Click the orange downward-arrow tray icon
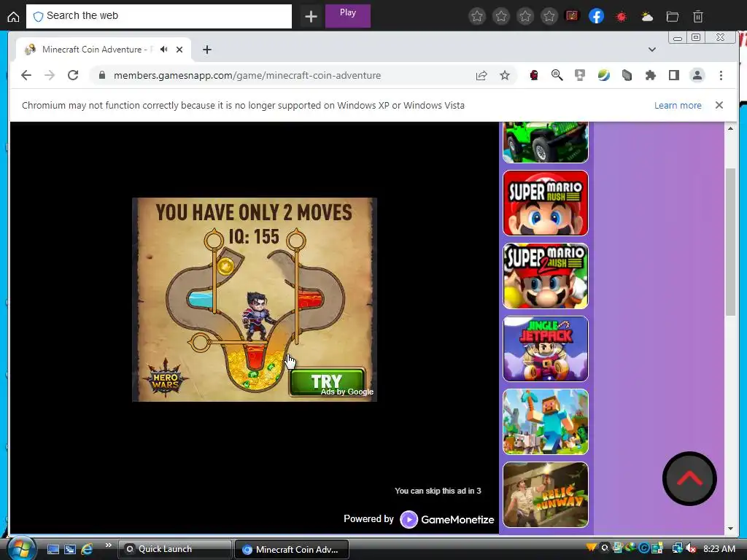The height and width of the screenshot is (560, 747). (591, 548)
